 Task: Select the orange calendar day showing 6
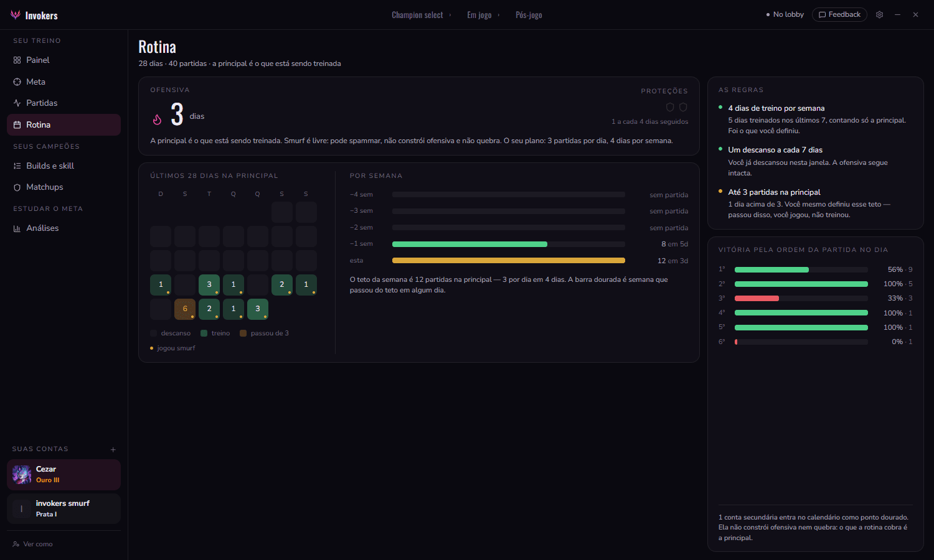[185, 309]
